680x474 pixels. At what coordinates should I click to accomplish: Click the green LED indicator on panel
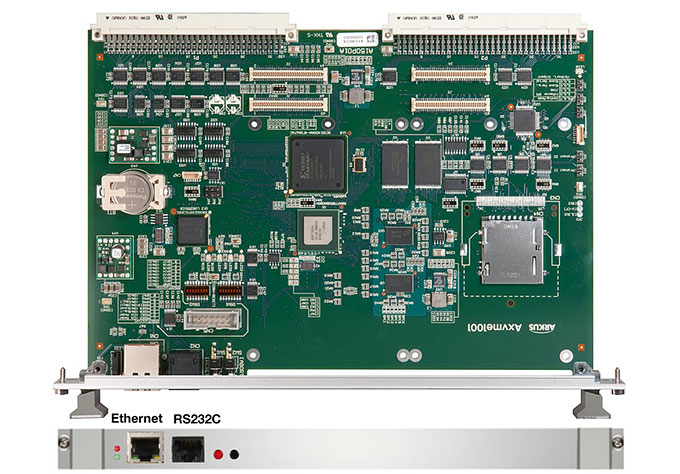(117, 457)
